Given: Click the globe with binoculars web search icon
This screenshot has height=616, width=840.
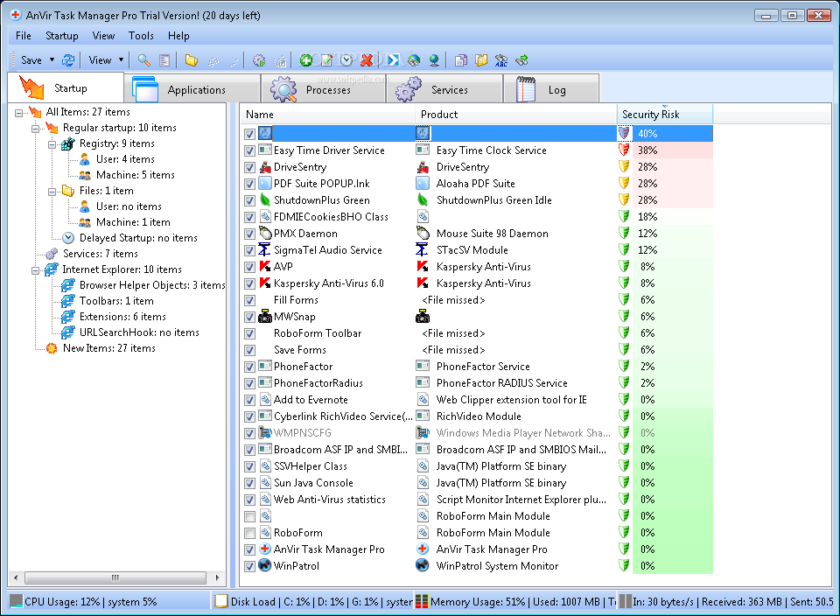Looking at the screenshot, I should (414, 60).
